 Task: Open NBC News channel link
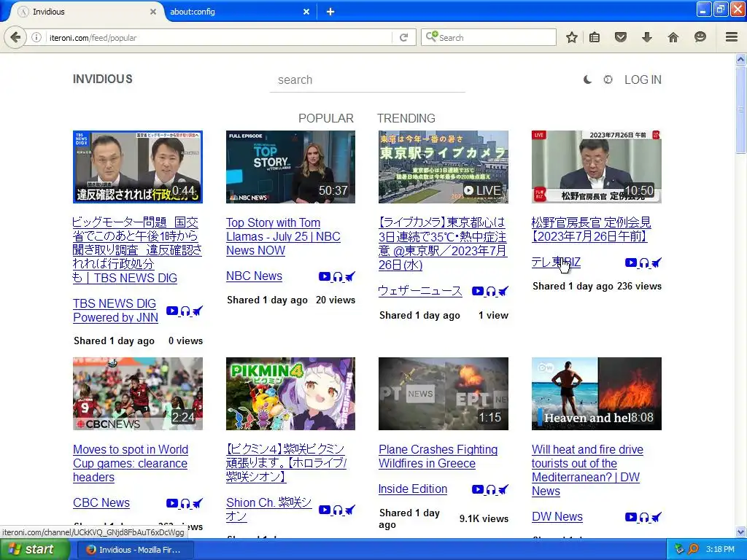pos(254,276)
